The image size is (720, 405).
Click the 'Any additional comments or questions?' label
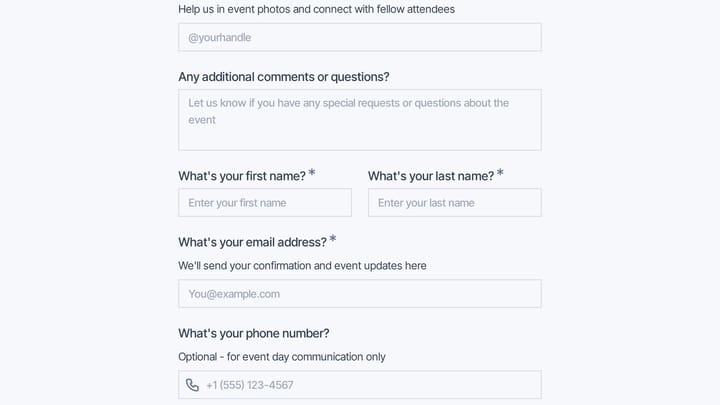(x=284, y=77)
